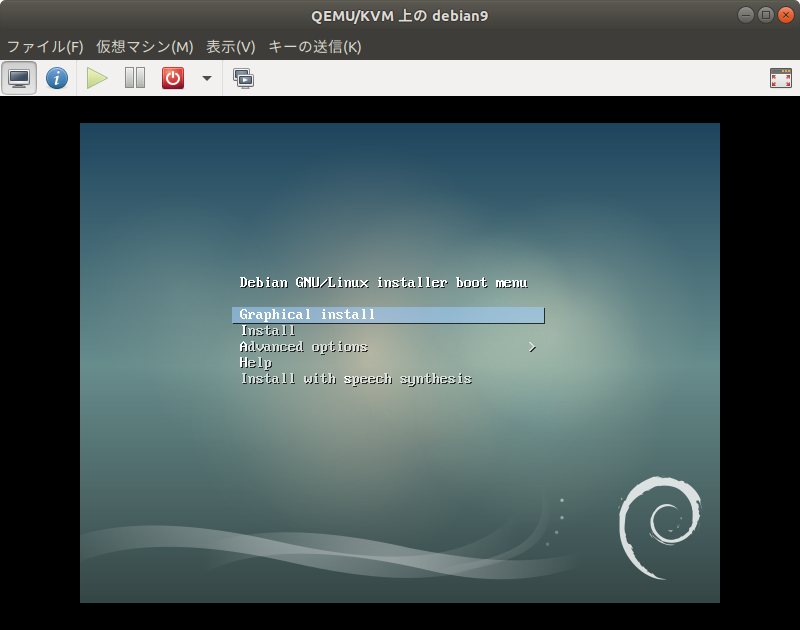Select Install with speech synthesis
The width and height of the screenshot is (800, 630).
click(x=356, y=379)
